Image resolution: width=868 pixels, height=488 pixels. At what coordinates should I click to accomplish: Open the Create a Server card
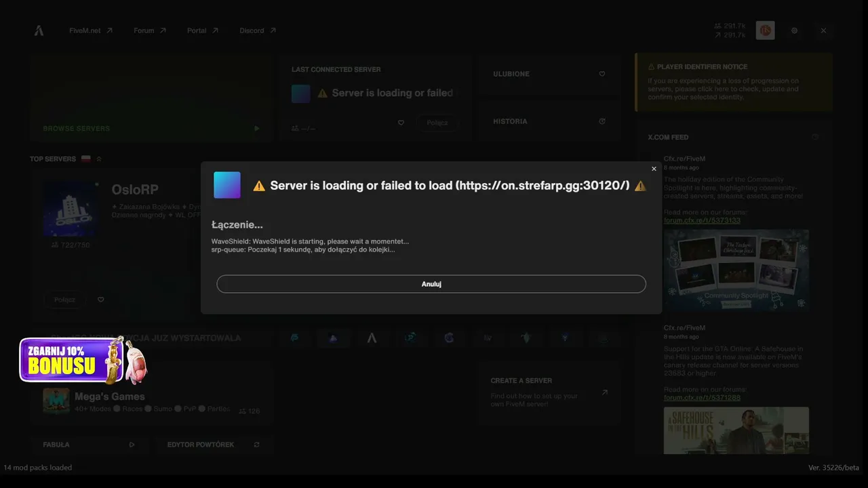[x=549, y=393]
